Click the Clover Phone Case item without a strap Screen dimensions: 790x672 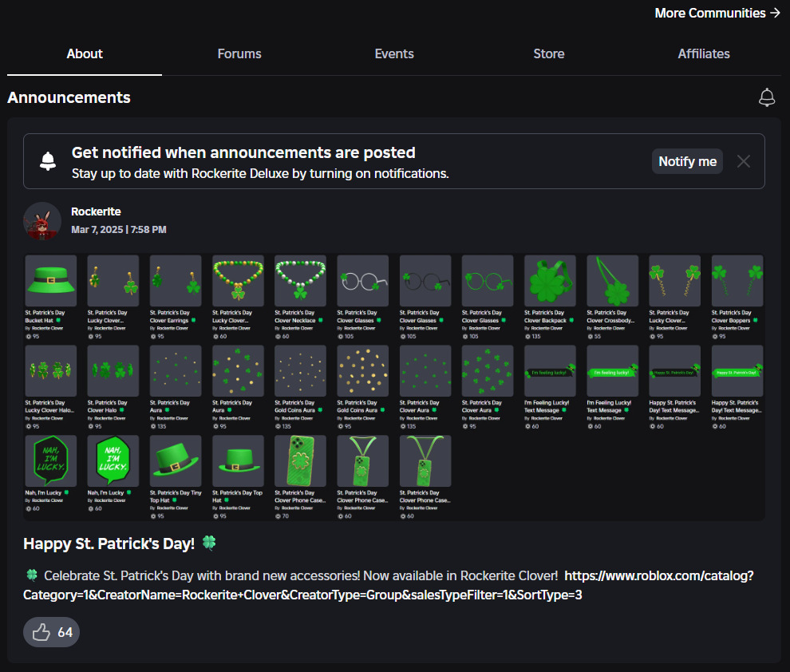pyautogui.click(x=301, y=461)
